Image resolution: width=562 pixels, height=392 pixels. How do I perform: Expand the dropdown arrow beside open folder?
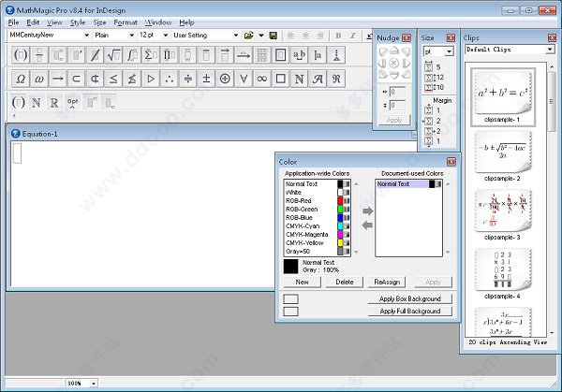[x=261, y=35]
